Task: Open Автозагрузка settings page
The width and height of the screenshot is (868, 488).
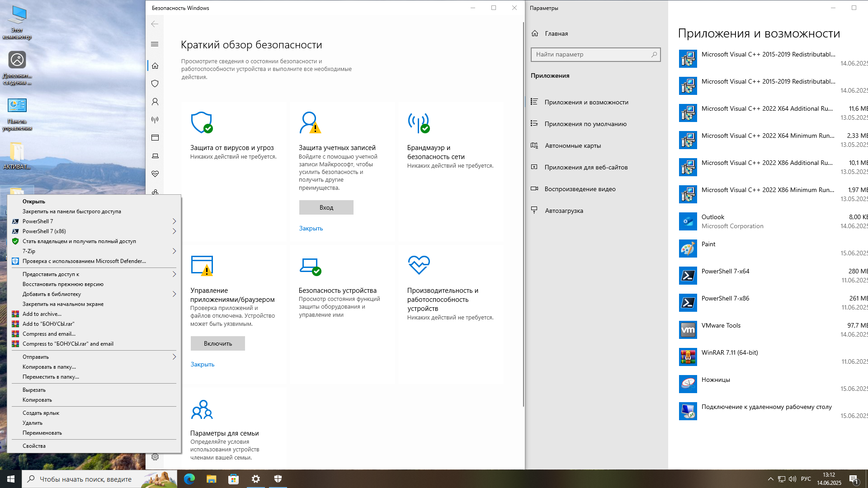Action: tap(597, 211)
